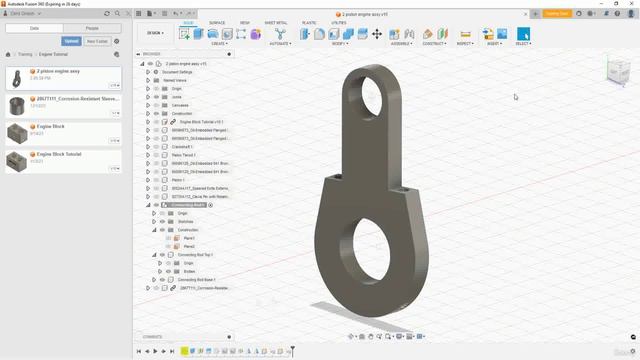Activate the Move/Copy arrows tool

(377, 34)
